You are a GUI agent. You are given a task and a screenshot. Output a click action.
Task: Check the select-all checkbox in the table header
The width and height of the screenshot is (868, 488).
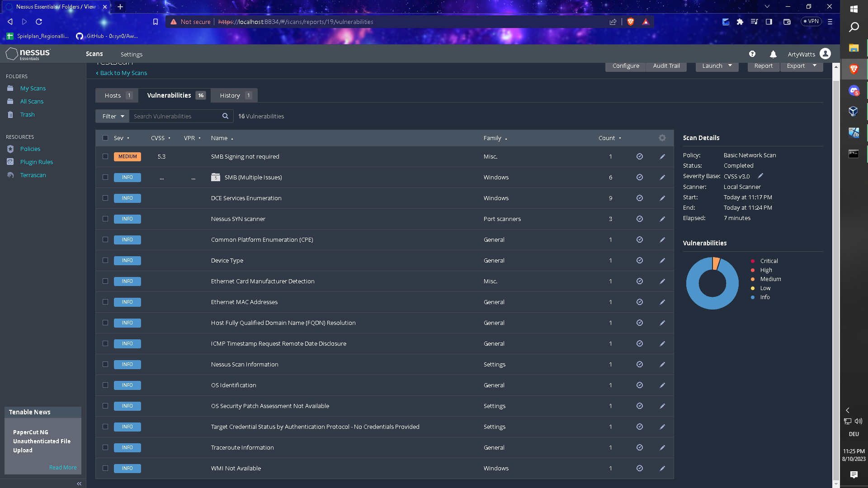(105, 138)
